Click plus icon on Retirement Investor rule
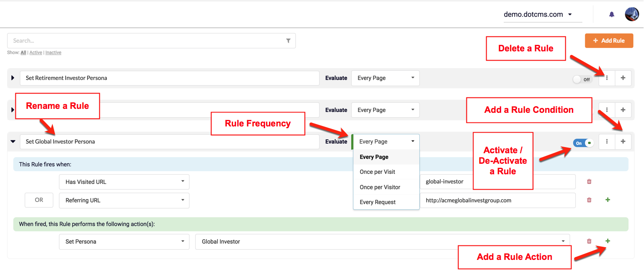The image size is (644, 270). [623, 78]
